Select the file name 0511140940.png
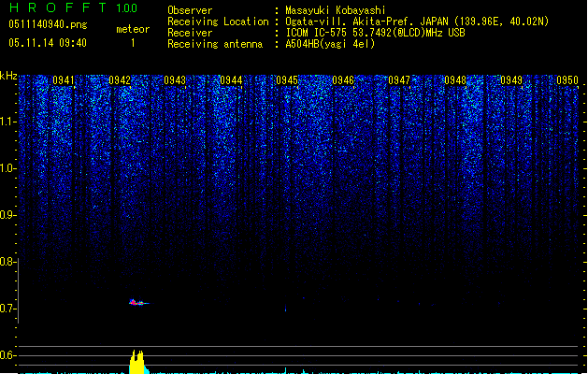588x374 pixels. click(48, 24)
